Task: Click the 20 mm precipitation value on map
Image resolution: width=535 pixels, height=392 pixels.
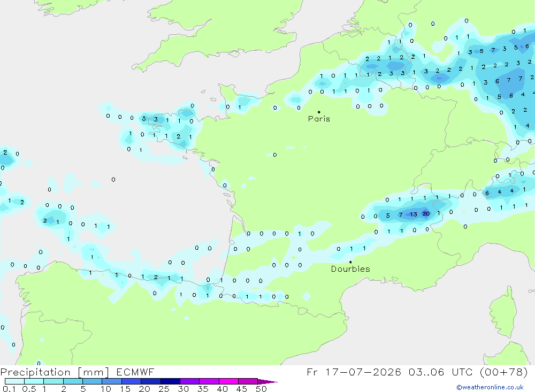Action: tap(426, 213)
